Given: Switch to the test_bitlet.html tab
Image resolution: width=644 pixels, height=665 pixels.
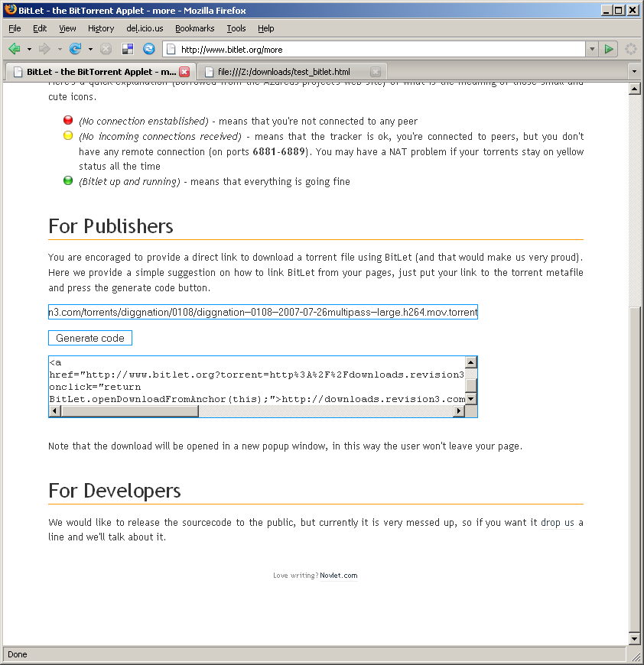Looking at the screenshot, I should (291, 72).
